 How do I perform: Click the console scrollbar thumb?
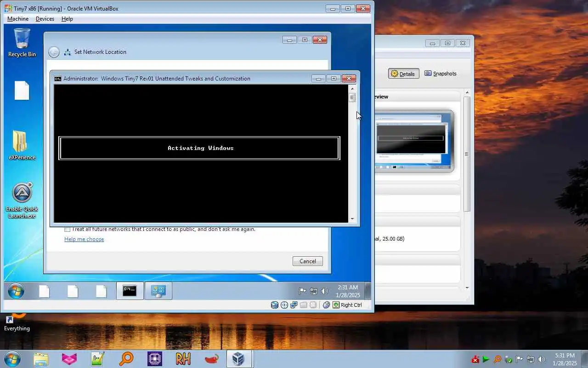tap(352, 98)
